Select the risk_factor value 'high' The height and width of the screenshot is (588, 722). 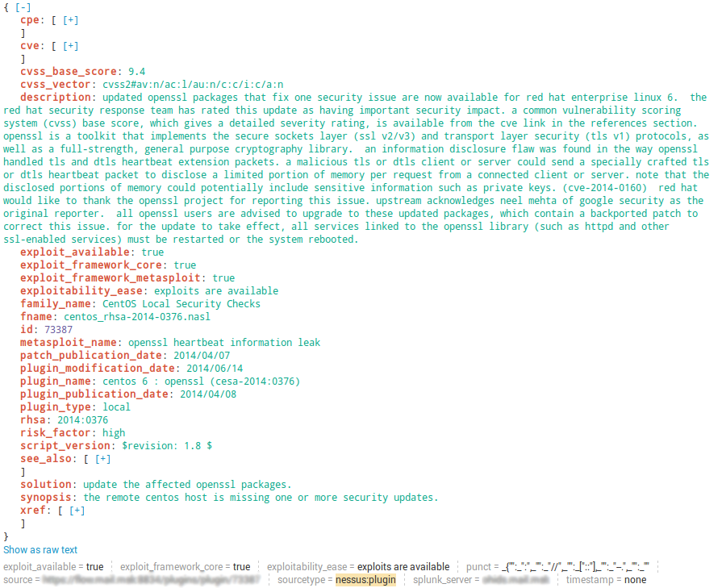(x=114, y=432)
